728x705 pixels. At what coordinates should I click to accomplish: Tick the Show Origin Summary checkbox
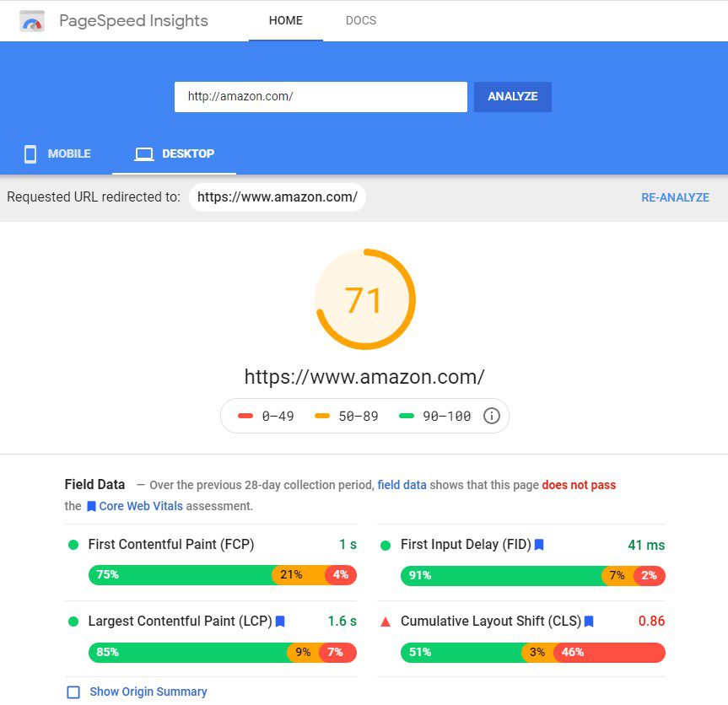[73, 692]
